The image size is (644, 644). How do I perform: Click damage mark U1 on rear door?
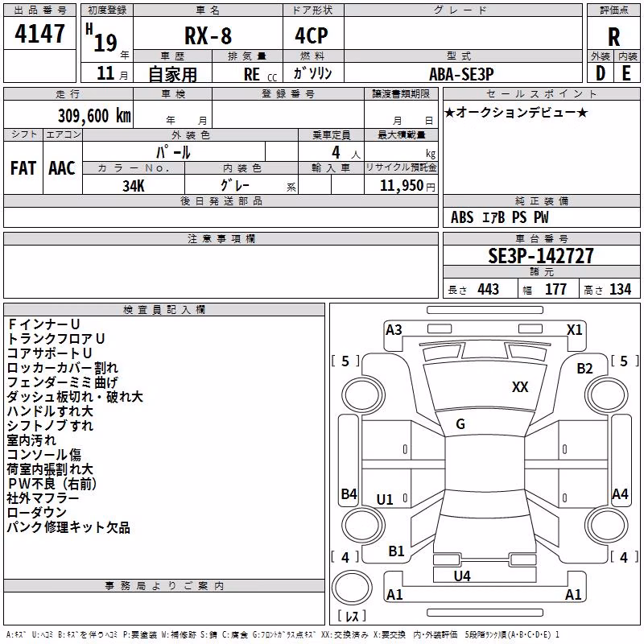[x=385, y=499]
